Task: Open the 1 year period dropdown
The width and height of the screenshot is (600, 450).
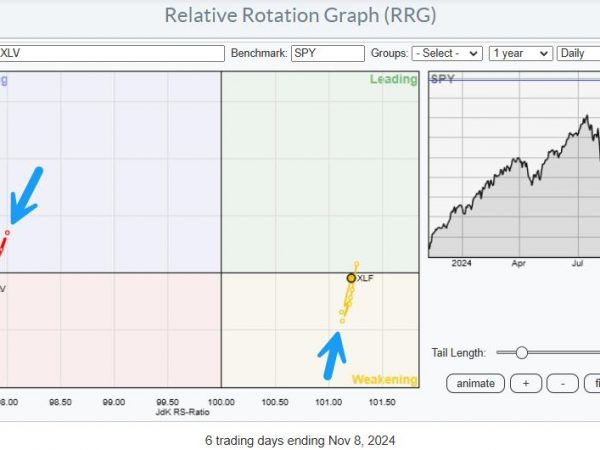Action: pos(521,53)
